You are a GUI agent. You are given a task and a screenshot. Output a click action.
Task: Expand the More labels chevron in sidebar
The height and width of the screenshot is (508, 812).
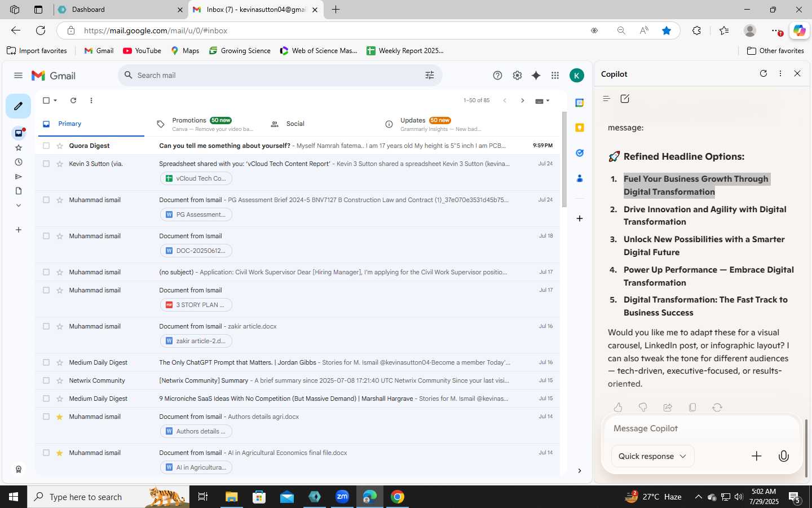click(19, 205)
